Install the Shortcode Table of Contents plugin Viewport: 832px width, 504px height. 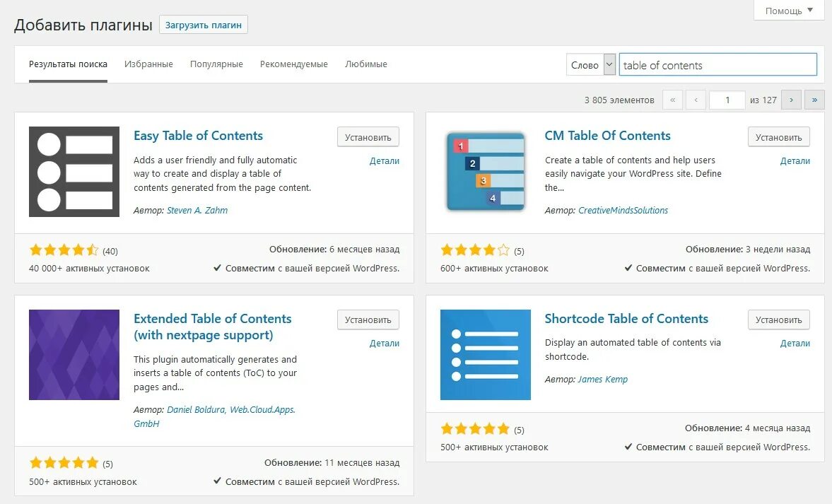(x=778, y=320)
